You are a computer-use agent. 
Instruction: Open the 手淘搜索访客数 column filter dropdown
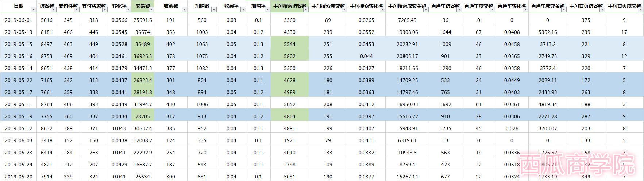(x=305, y=9)
